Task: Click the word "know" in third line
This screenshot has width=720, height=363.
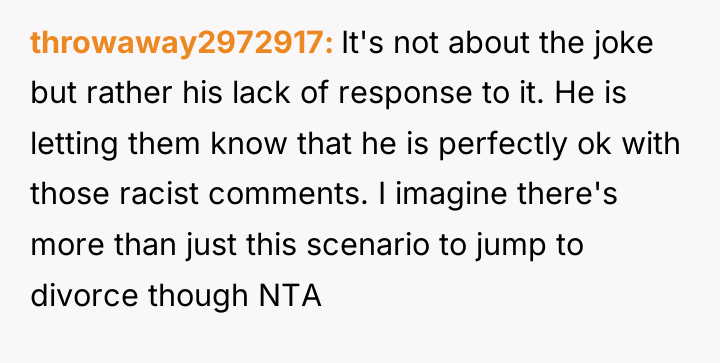Action: click(249, 144)
